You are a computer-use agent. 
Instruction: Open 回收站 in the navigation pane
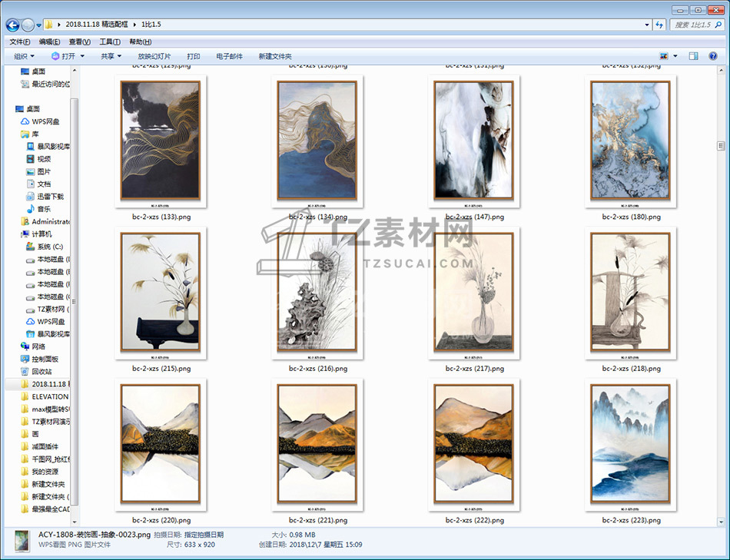click(41, 372)
